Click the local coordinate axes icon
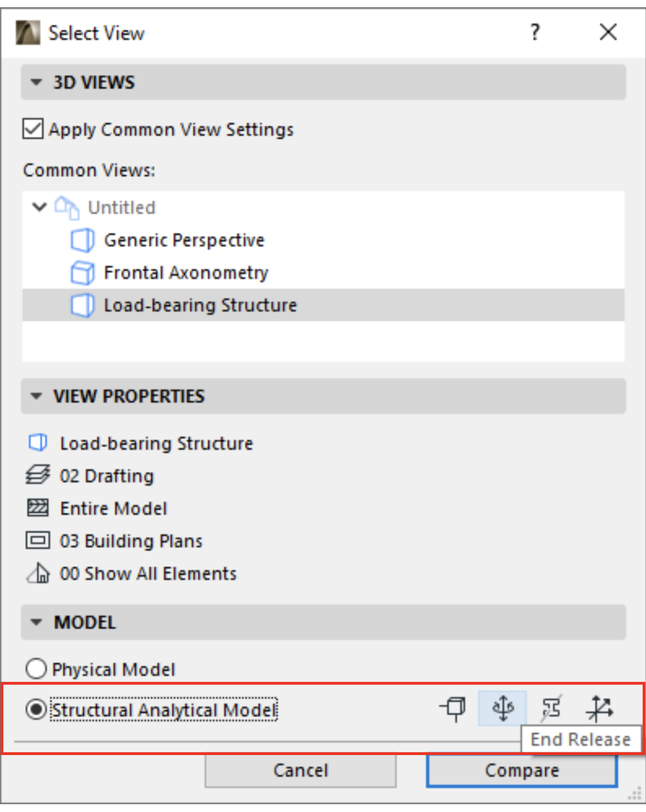Image resolution: width=646 pixels, height=812 pixels. pyautogui.click(x=600, y=708)
